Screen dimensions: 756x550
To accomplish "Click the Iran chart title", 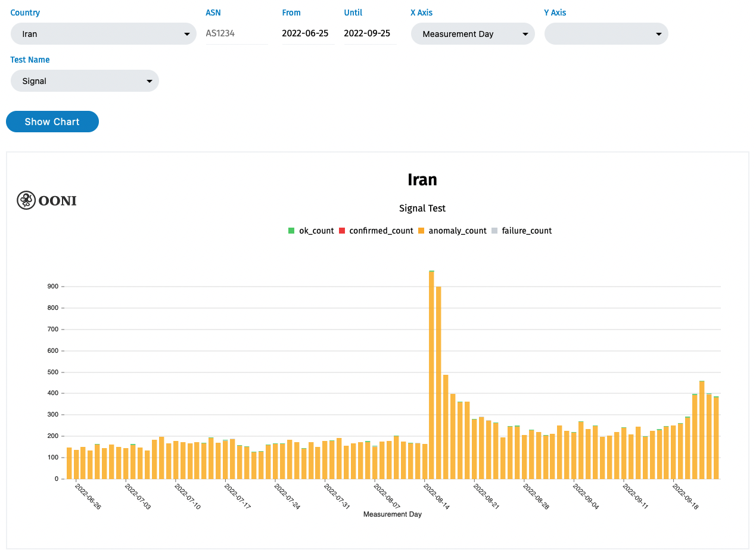I will tap(422, 179).
